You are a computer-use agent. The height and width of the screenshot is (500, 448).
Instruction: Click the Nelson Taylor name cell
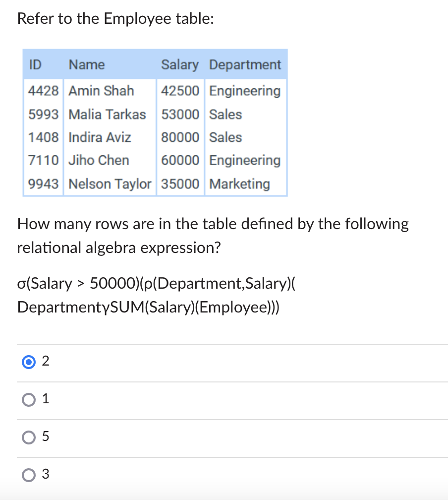[110, 184]
